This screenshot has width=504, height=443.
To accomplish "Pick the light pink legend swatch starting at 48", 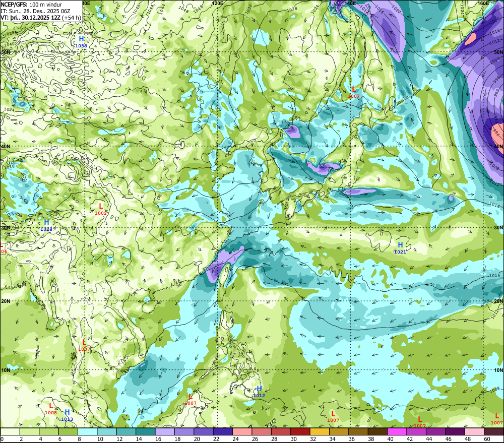I will (474, 431).
